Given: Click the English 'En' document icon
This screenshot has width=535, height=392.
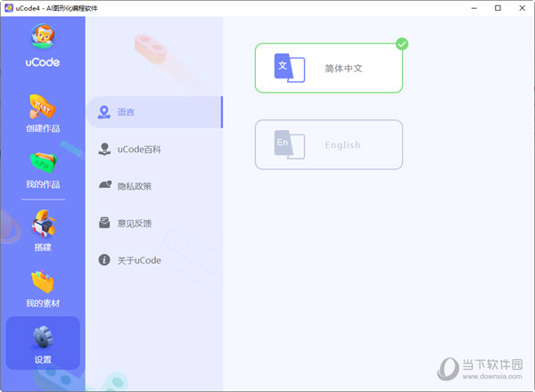Looking at the screenshot, I should coord(289,144).
